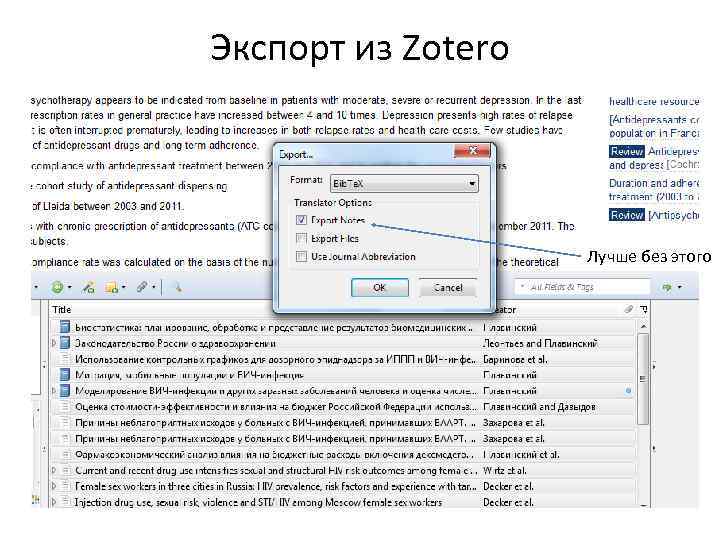This screenshot has width=720, height=540.
Task: Click document icon of Фармакоэкономический анализ row
Action: click(65, 455)
